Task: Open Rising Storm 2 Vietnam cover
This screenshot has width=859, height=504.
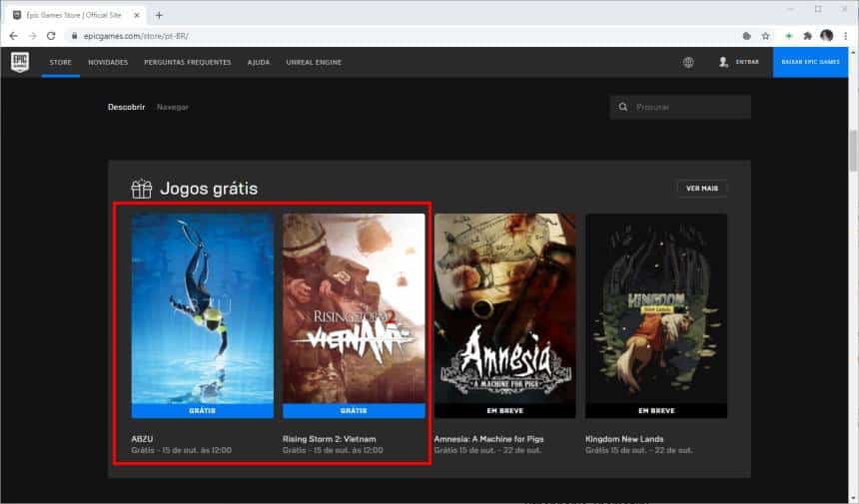Action: pyautogui.click(x=354, y=308)
